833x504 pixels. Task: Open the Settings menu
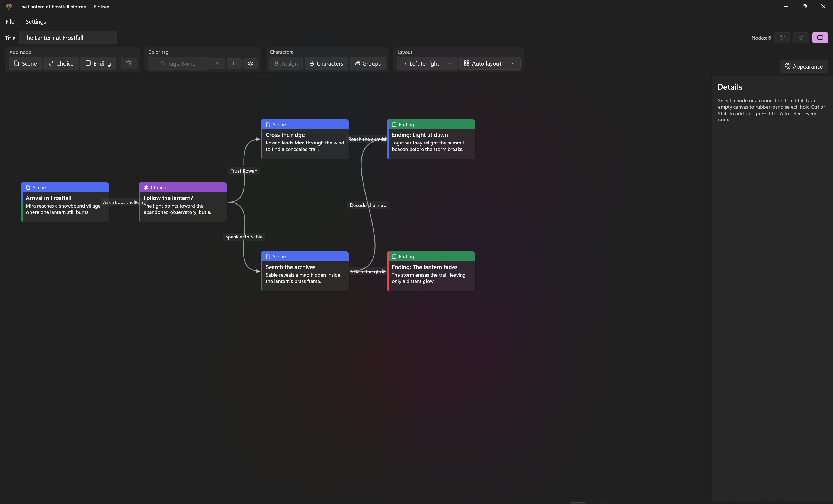click(x=36, y=22)
